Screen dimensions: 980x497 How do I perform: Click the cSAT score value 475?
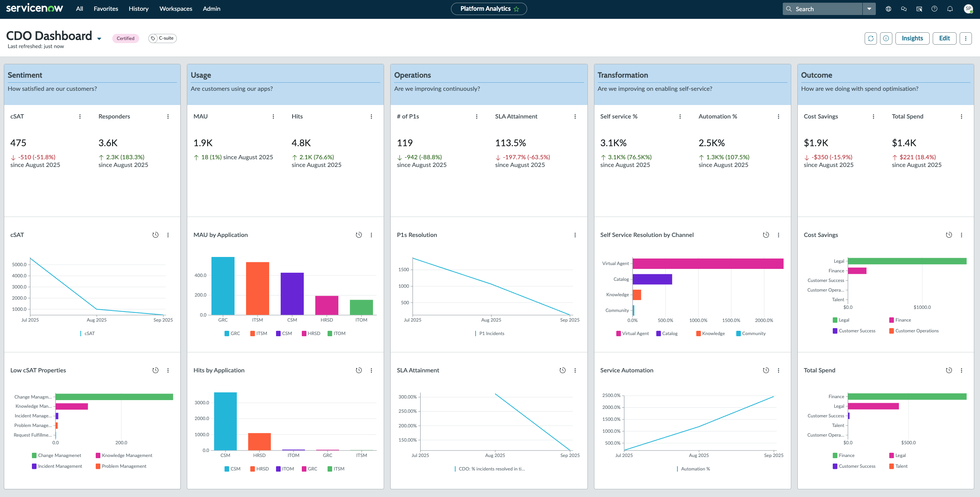(18, 143)
